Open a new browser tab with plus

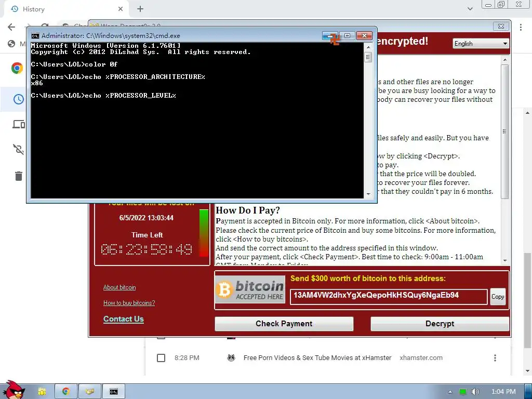[x=140, y=9]
